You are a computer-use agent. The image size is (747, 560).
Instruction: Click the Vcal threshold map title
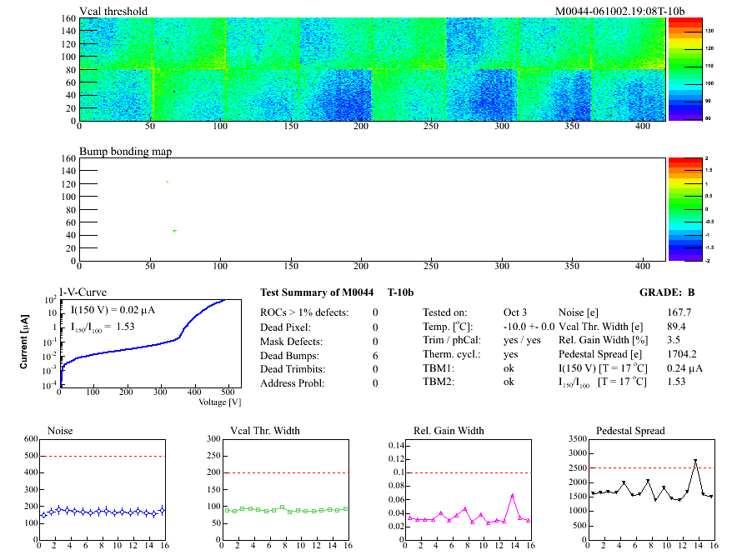[x=113, y=11]
